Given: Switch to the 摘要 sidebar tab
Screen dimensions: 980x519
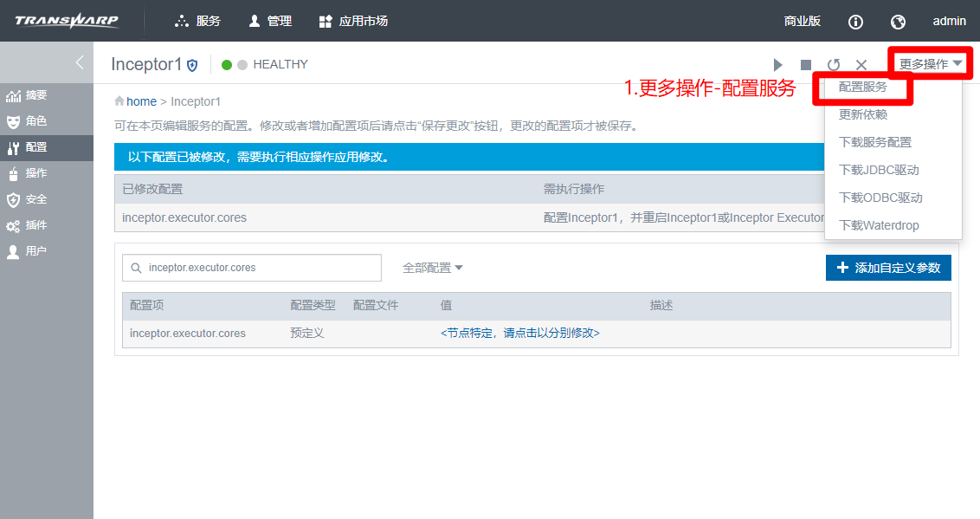Looking at the screenshot, I should point(35,95).
